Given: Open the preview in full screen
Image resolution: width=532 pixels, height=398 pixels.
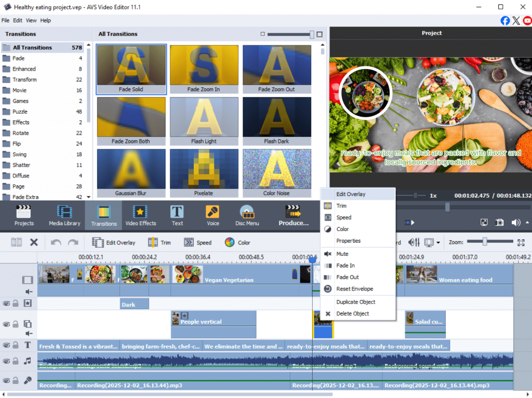Looking at the screenshot, I should click(484, 222).
